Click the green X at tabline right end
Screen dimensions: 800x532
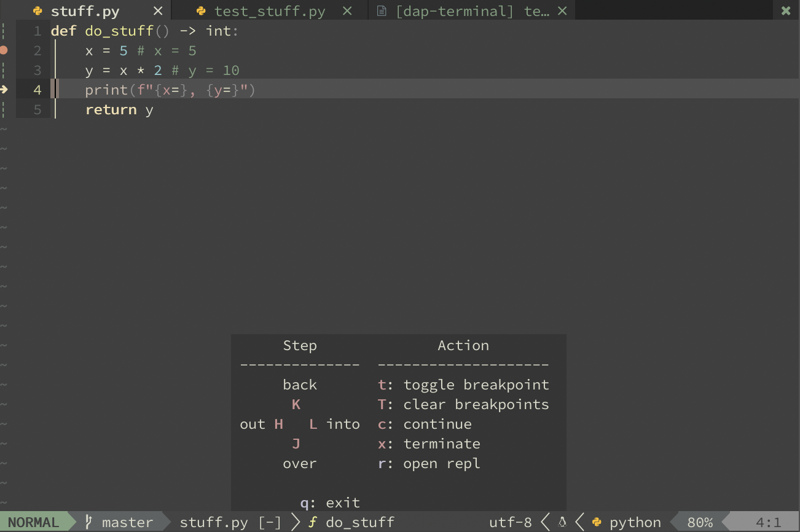click(786, 11)
